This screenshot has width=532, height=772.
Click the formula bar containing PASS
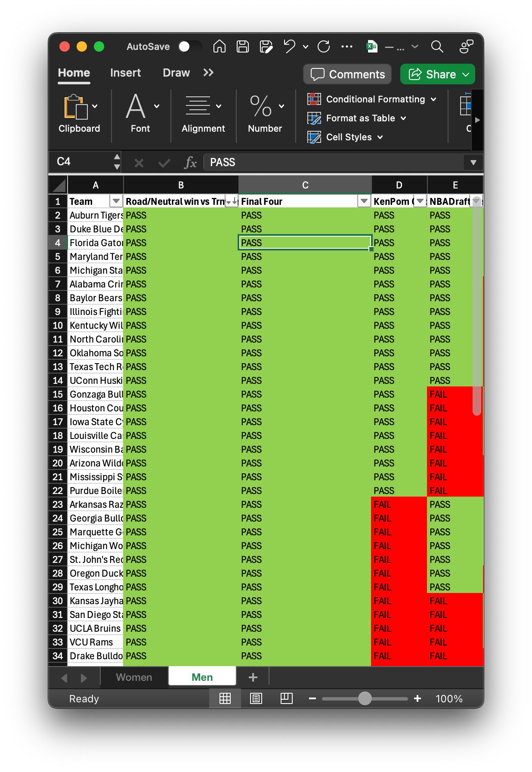(x=334, y=162)
